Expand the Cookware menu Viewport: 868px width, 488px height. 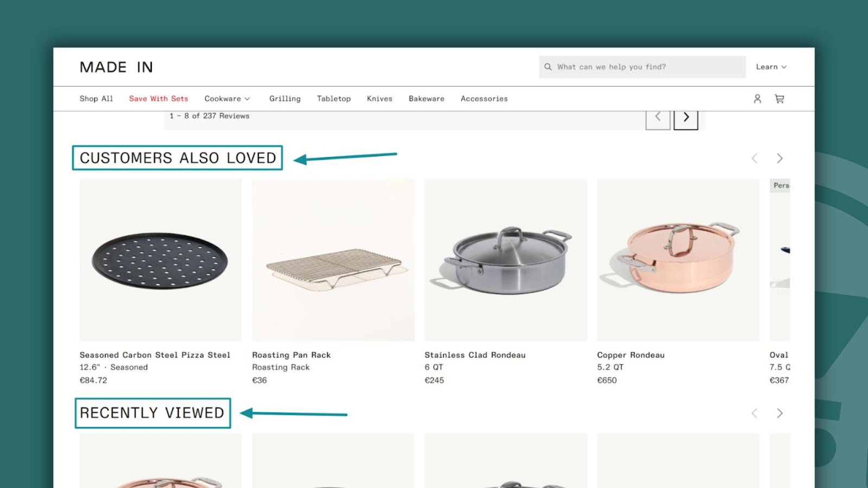coord(227,99)
